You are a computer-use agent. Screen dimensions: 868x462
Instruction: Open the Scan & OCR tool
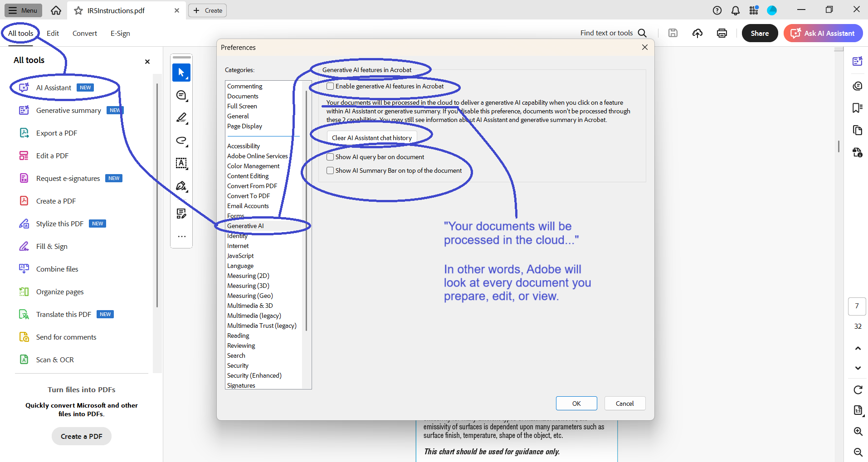click(46, 360)
